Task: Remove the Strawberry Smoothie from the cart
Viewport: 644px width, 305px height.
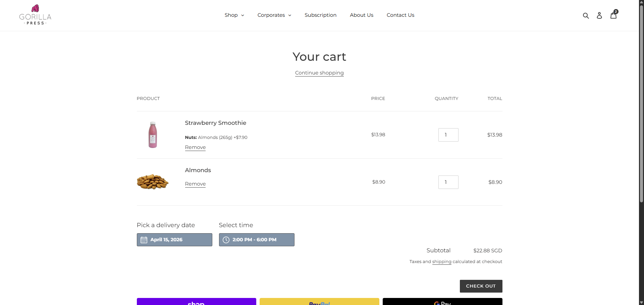Action: click(195, 147)
